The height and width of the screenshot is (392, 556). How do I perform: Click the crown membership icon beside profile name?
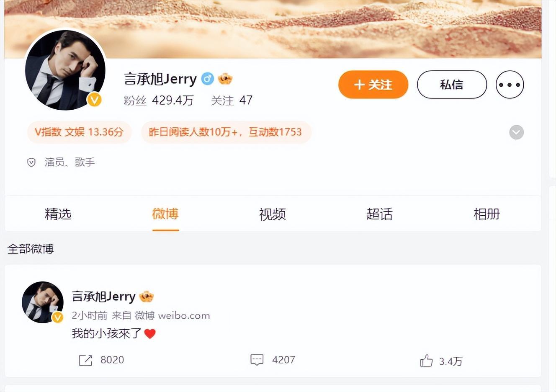(x=225, y=79)
